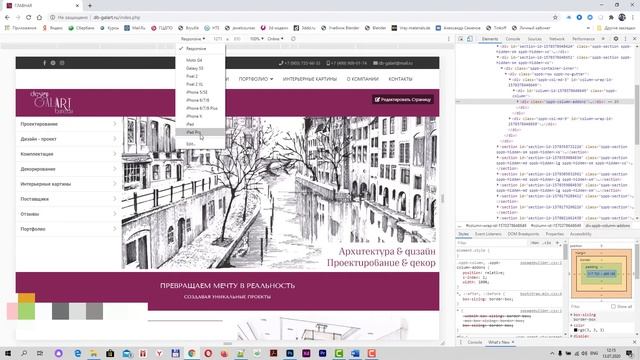Click the Редактировать Страницу button
This screenshot has width=640, height=360.
click(402, 99)
